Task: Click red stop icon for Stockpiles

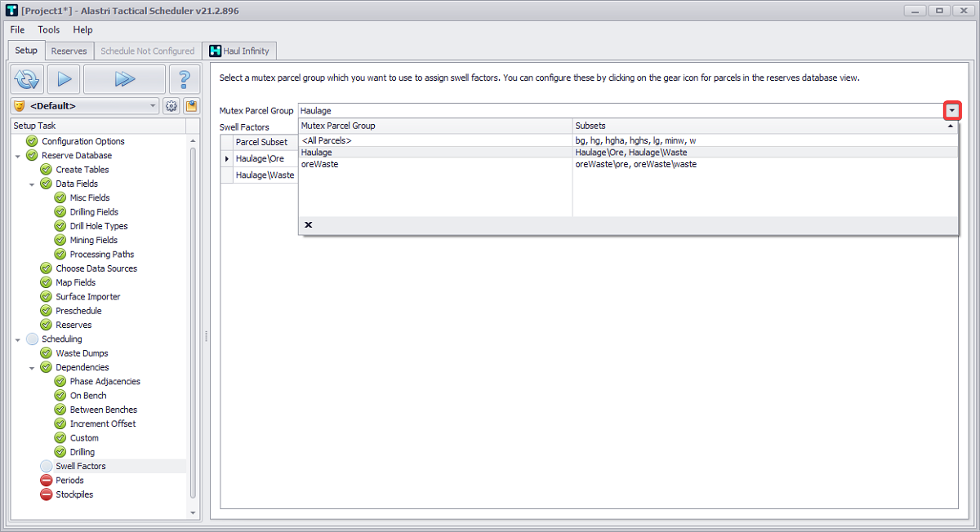Action: [x=46, y=494]
